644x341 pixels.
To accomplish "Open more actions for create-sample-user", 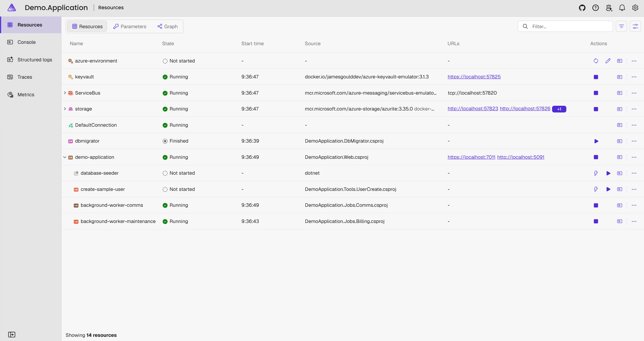I will point(634,189).
